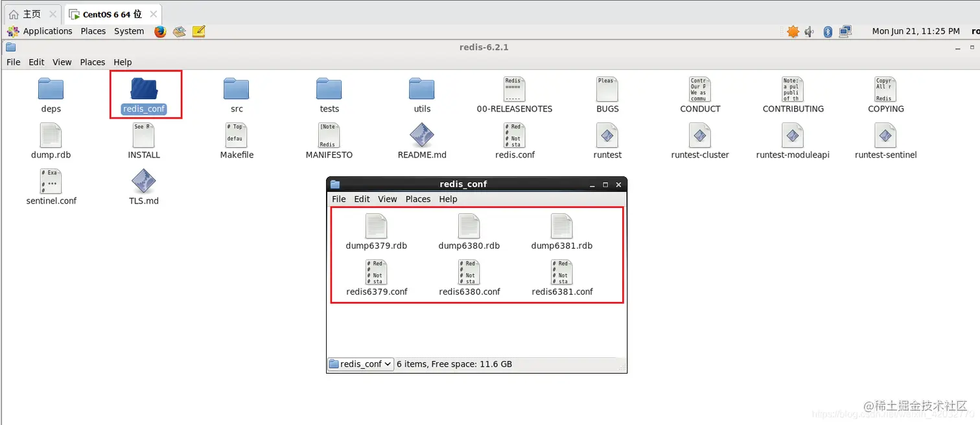Select redis6380.conf in redis_conf window

pyautogui.click(x=469, y=271)
